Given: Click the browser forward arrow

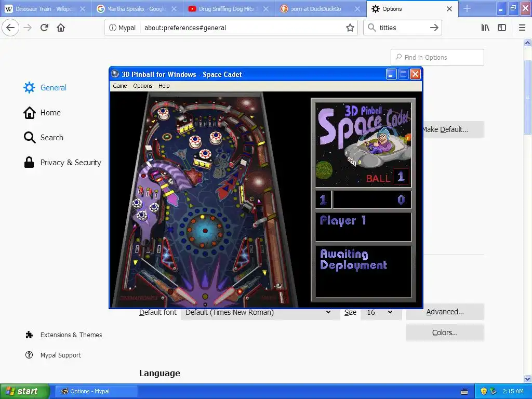Looking at the screenshot, I should [28, 28].
